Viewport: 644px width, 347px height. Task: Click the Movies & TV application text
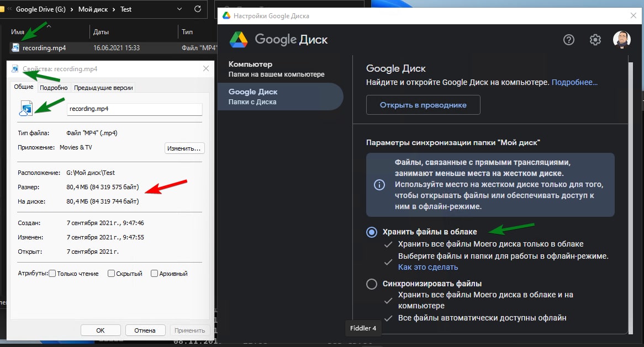(76, 147)
